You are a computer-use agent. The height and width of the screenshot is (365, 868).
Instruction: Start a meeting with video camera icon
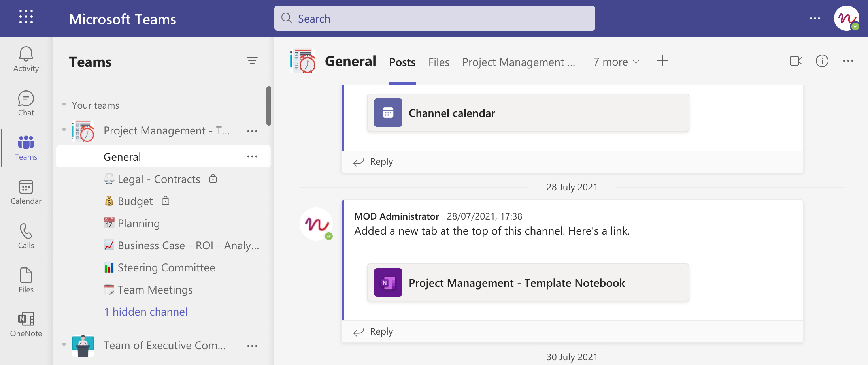[796, 61]
